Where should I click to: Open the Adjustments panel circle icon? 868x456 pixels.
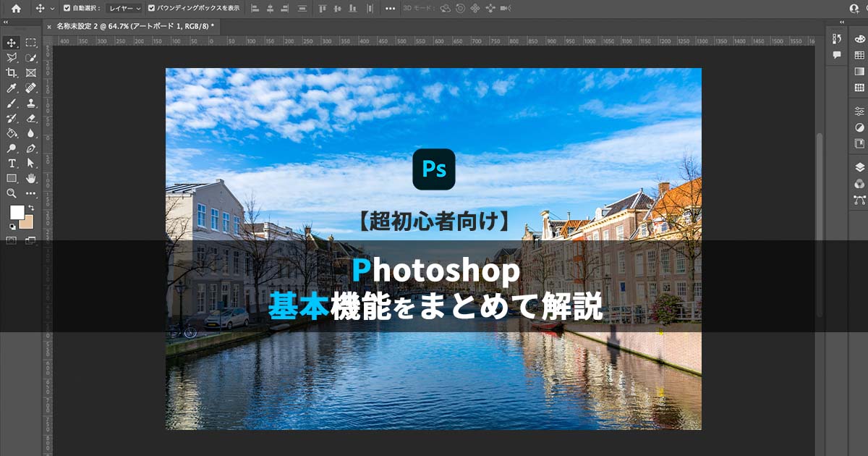859,127
